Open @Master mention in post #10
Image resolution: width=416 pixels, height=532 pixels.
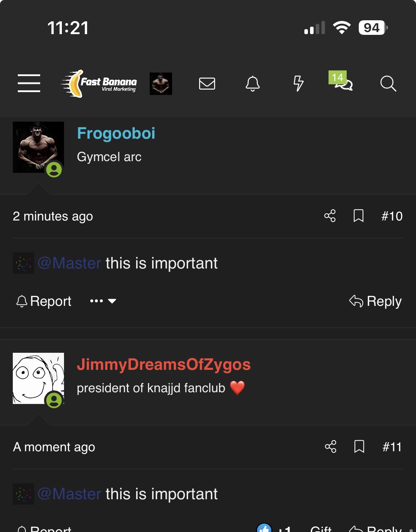[x=69, y=263]
